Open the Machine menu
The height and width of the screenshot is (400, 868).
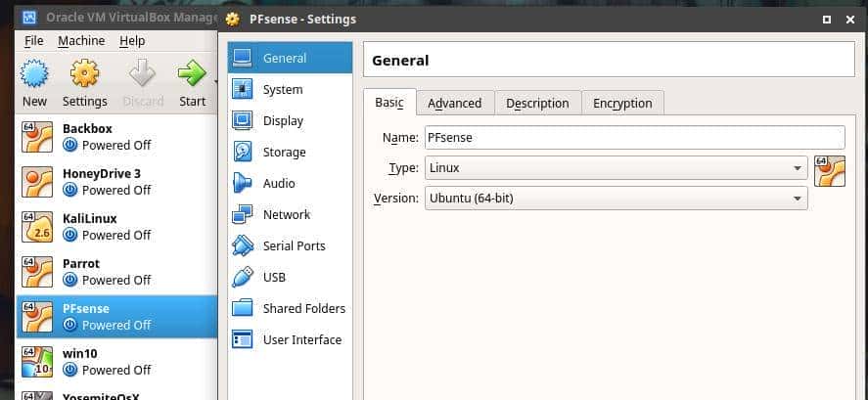(81, 41)
